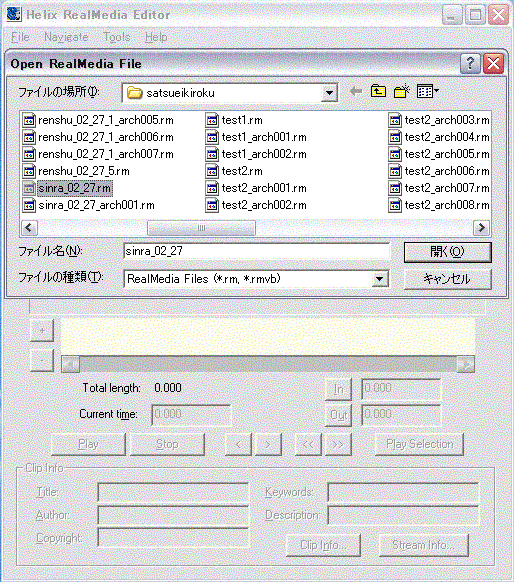Viewport: 514px width, 582px height.
Task: Open the view menu icon
Action: [x=428, y=91]
